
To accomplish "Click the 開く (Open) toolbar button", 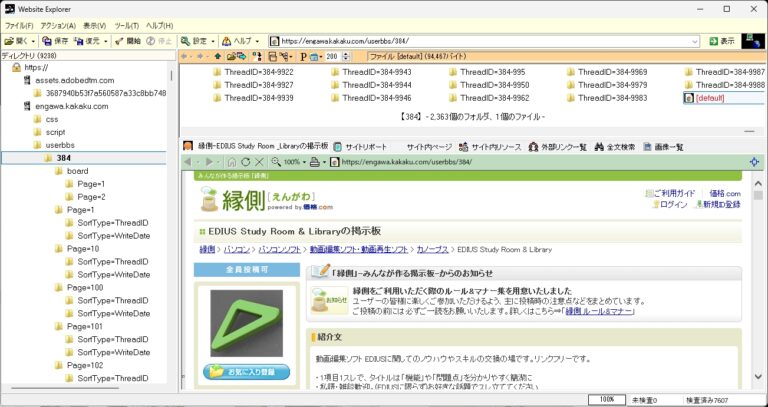I will tap(18, 41).
